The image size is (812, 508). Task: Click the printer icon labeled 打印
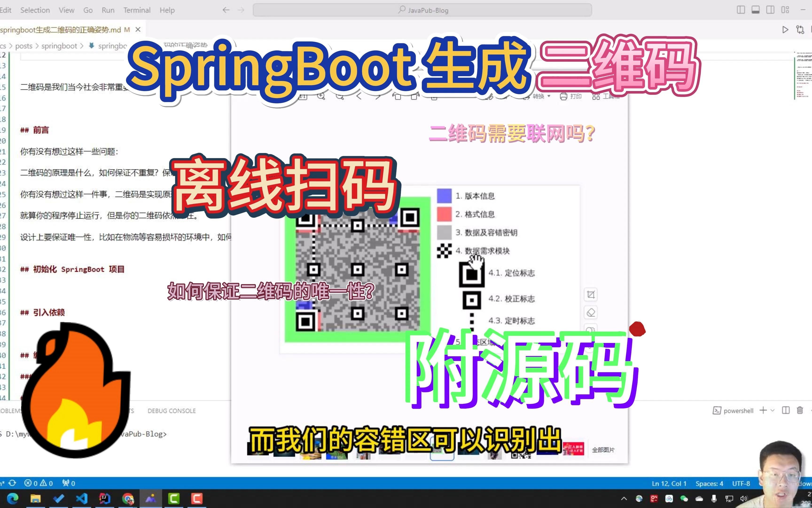pyautogui.click(x=570, y=96)
